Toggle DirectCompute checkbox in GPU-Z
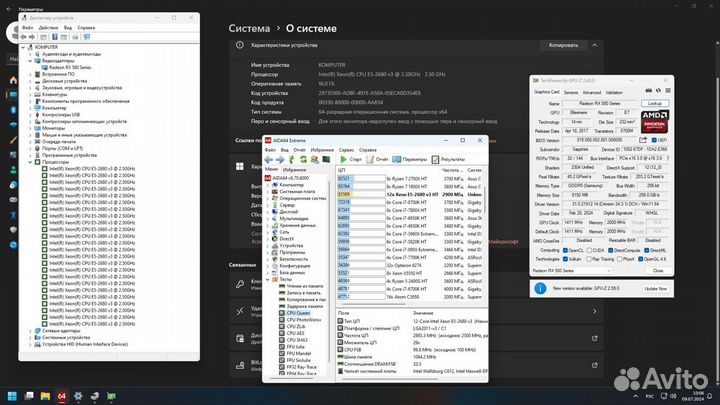This screenshot has width=720, height=405. pyautogui.click(x=610, y=250)
